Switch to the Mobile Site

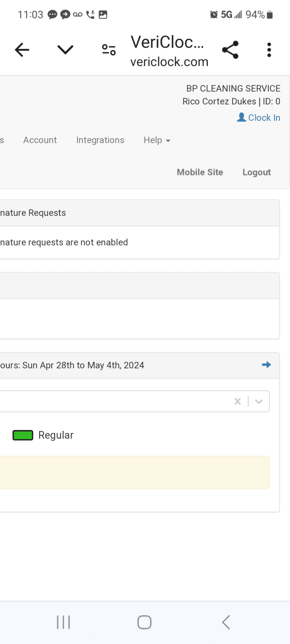(200, 172)
